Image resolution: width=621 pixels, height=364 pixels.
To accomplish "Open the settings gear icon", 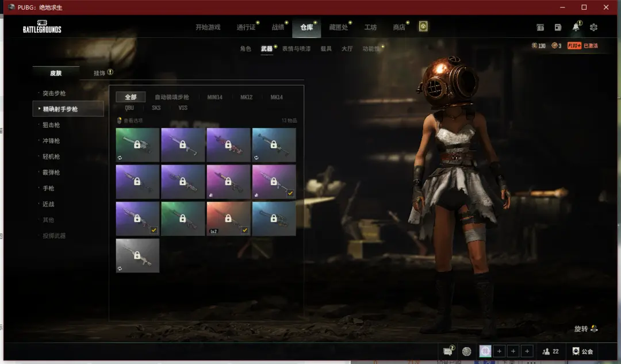I will 593,28.
